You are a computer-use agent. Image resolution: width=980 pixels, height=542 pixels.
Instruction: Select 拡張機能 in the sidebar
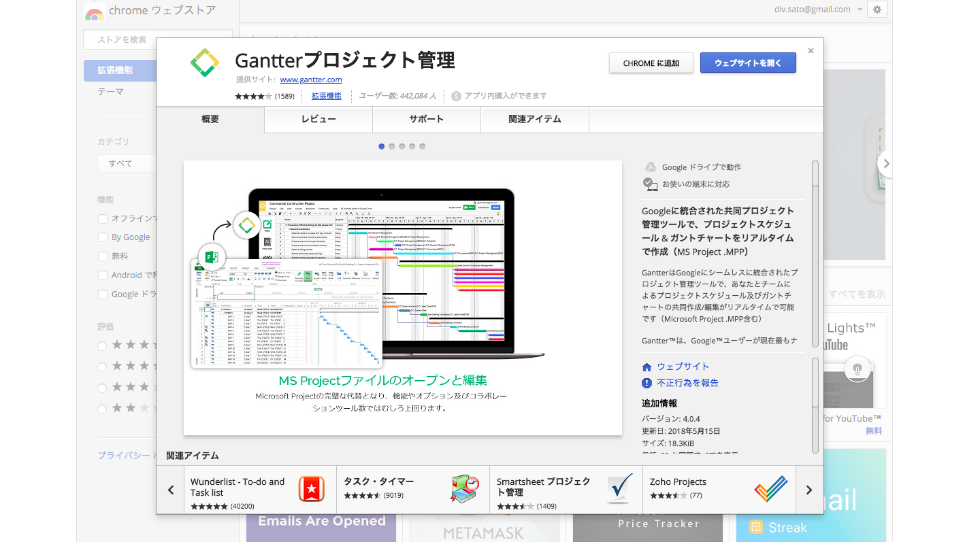coord(120,70)
